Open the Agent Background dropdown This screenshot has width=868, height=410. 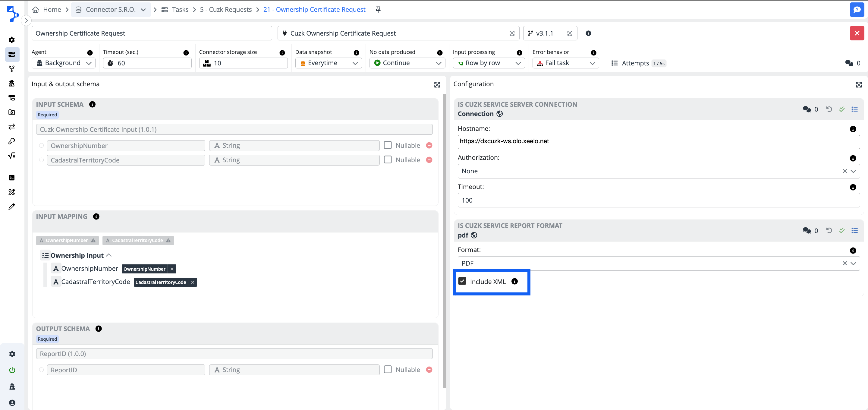[64, 63]
